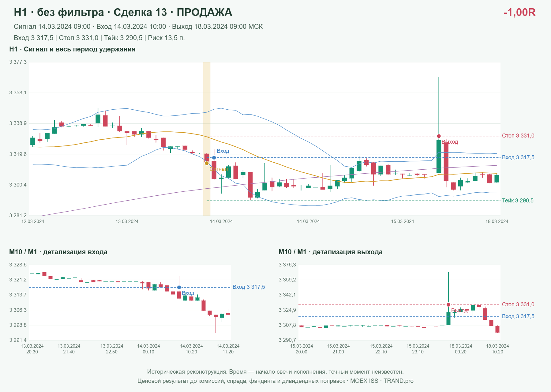Viewport: 551px width, 392px height.
Task: Click the 'Выход' label next to H1 exit marker
Action: tap(450, 142)
